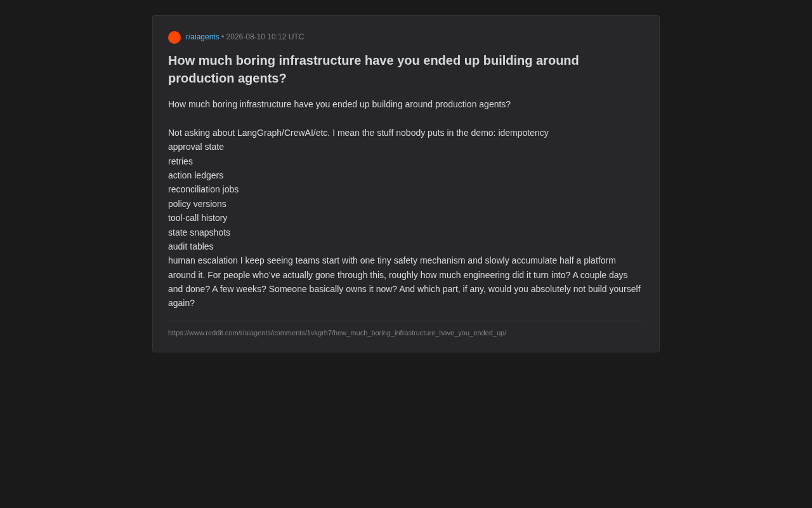This screenshot has height=508, width=812.
Task: Click the orange subreddit avatar icon
Action: [x=174, y=37]
